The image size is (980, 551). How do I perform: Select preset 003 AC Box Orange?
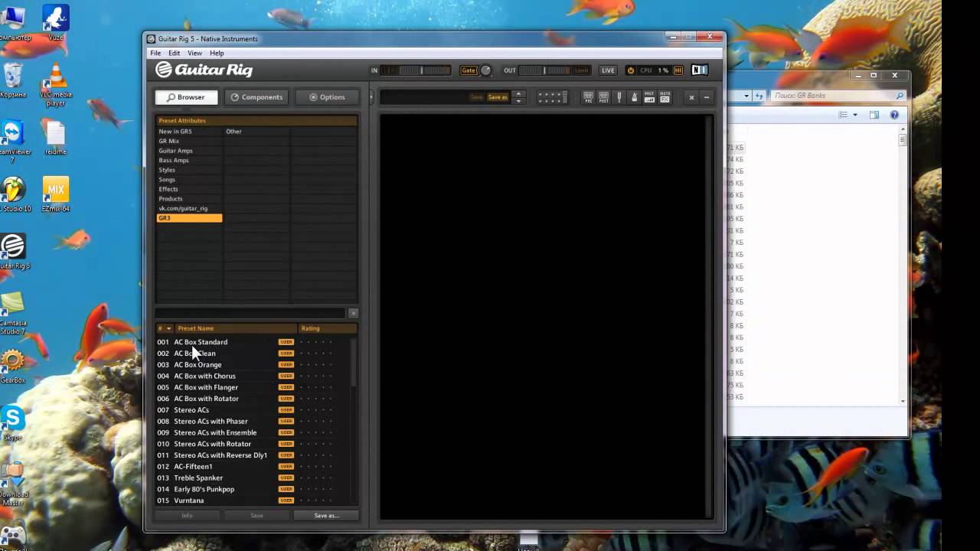(x=253, y=364)
